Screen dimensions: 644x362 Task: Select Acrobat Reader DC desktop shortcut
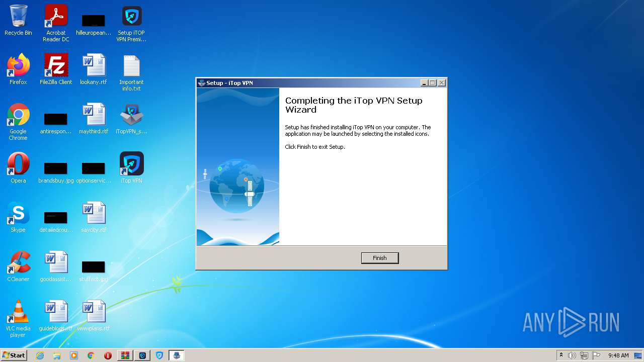pos(56,23)
